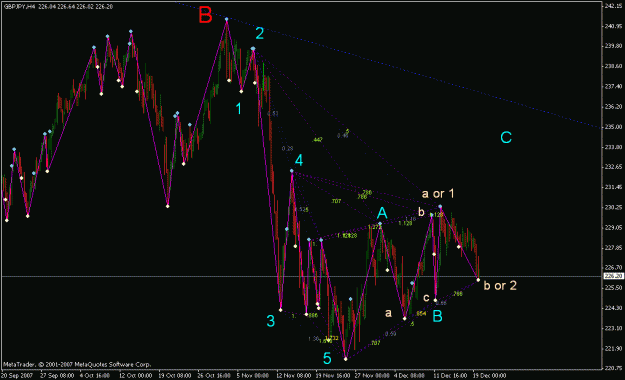Click the date label 19 Oct 08:00

[x=175, y=375]
